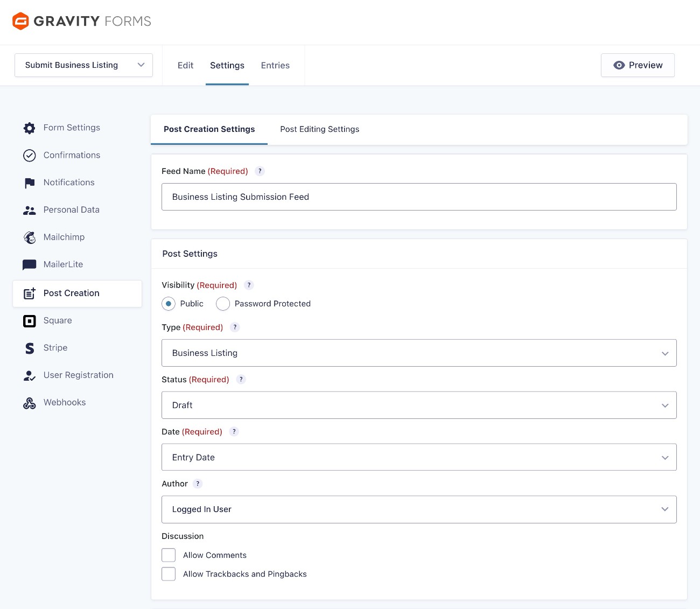Switch to Post Editing Settings tab

(x=319, y=129)
